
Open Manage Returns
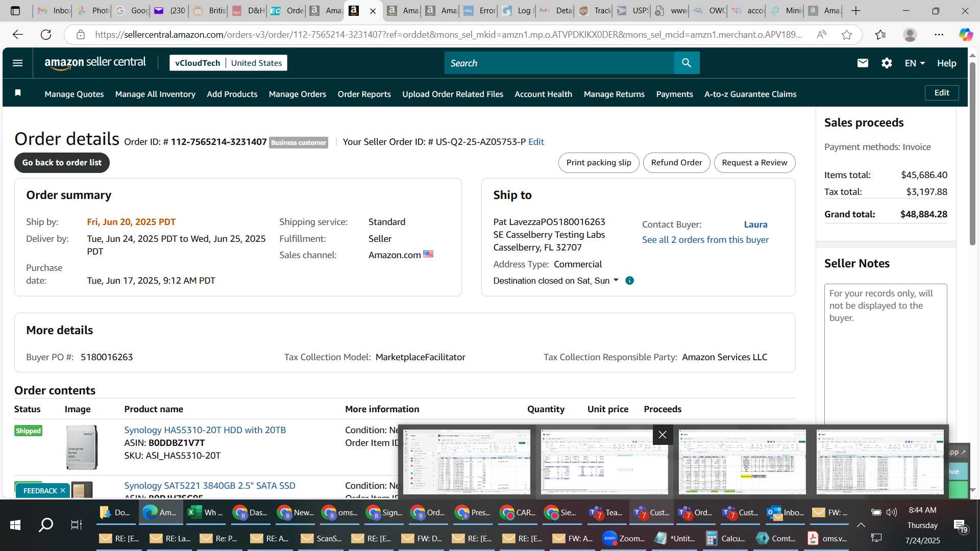click(x=614, y=94)
